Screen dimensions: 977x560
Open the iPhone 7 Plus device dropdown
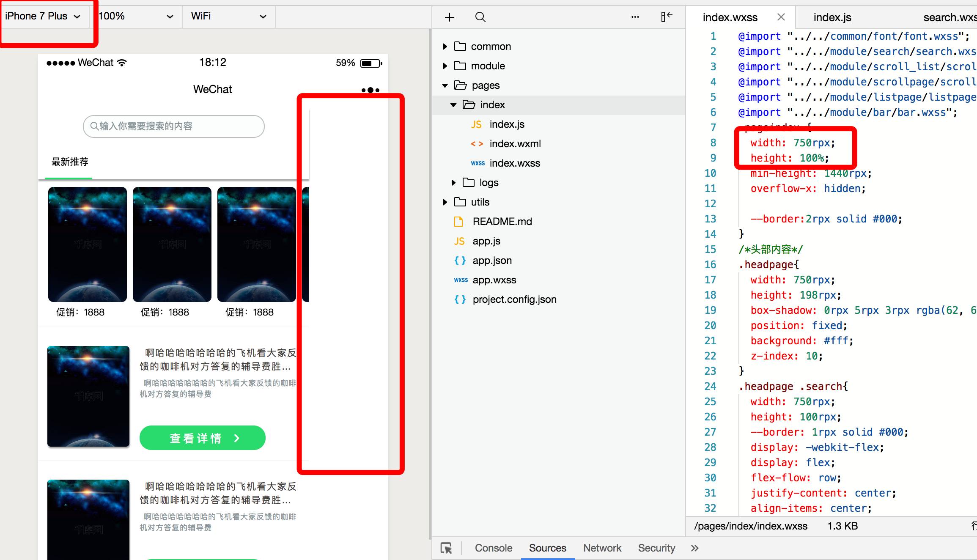[42, 16]
